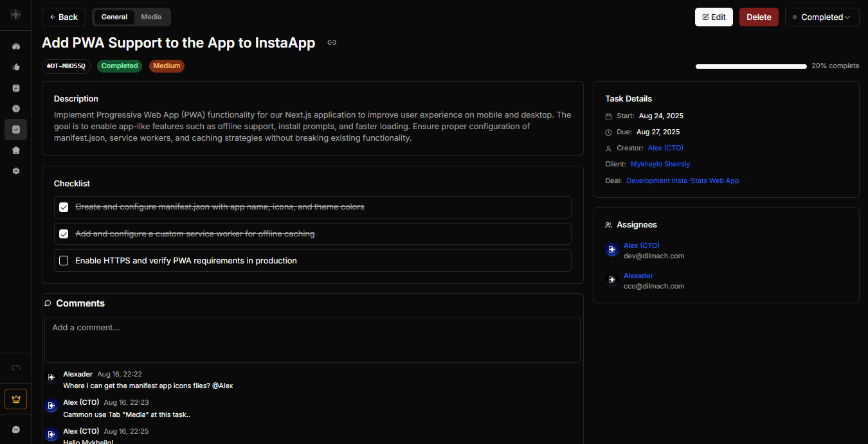
Task: Click the #DT-MBO55Q task ID badge
Action: click(66, 66)
